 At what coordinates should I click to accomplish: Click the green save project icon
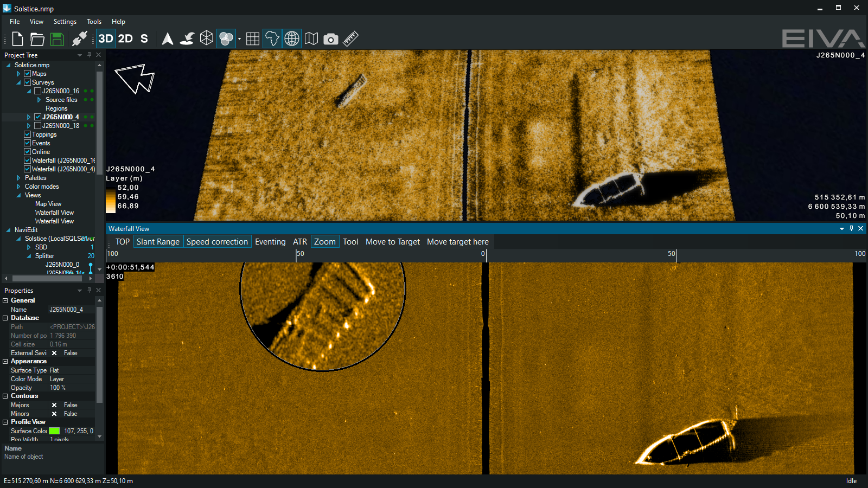(57, 38)
